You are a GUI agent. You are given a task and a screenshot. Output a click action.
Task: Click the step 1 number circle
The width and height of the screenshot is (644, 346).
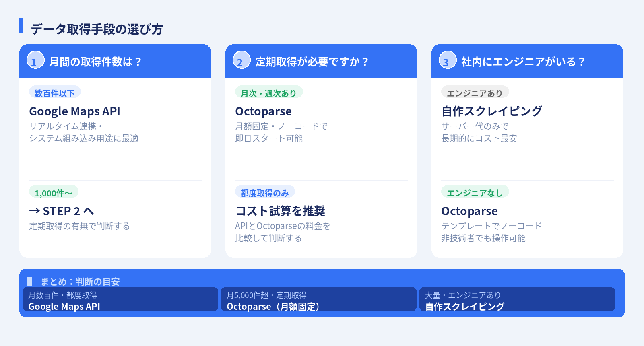point(35,60)
